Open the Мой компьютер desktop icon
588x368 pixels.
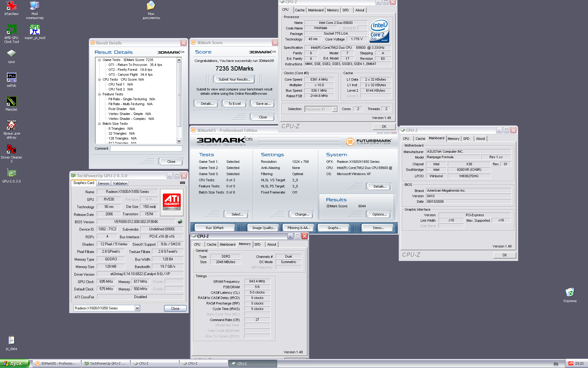point(35,10)
